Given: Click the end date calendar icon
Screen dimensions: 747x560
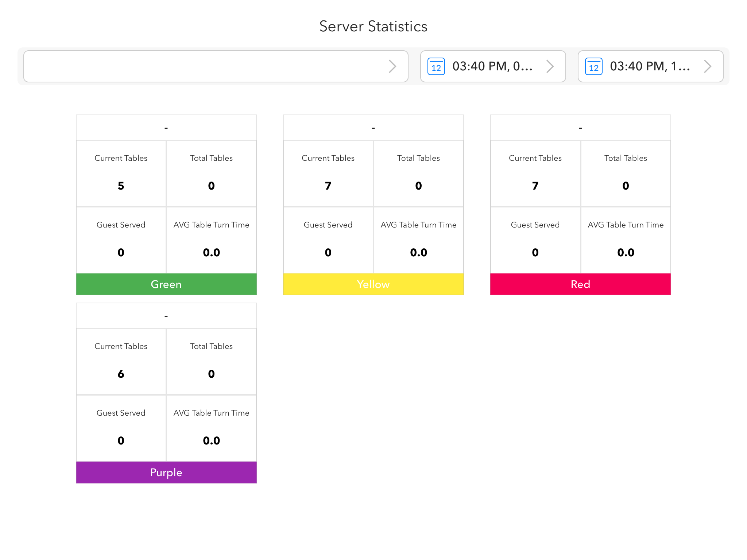Looking at the screenshot, I should coord(593,67).
